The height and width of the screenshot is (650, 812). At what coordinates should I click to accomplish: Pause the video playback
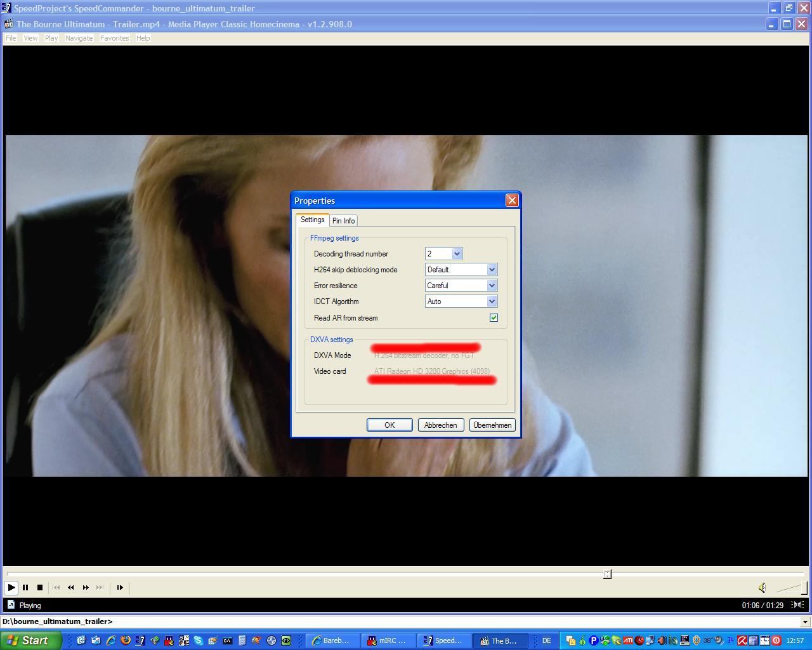pos(25,587)
